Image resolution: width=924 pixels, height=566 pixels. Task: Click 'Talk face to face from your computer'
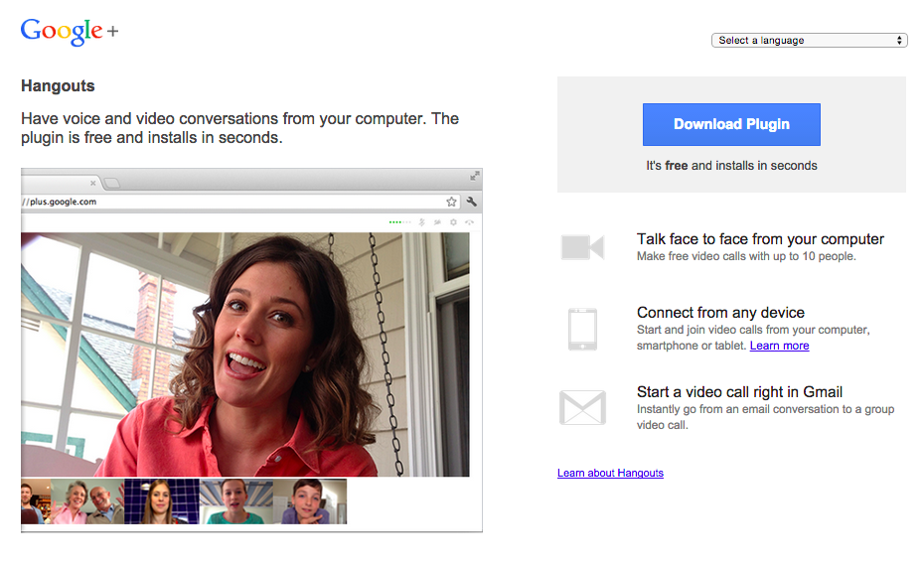[x=760, y=239]
